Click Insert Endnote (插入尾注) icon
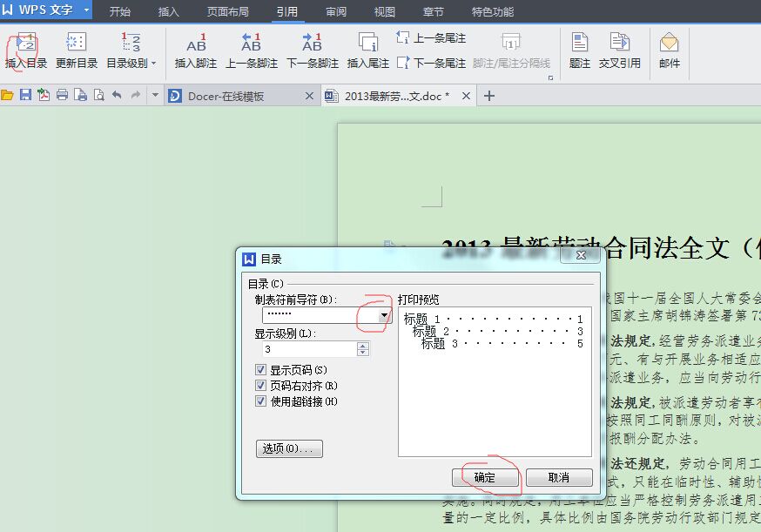This screenshot has width=761, height=532. point(368,43)
